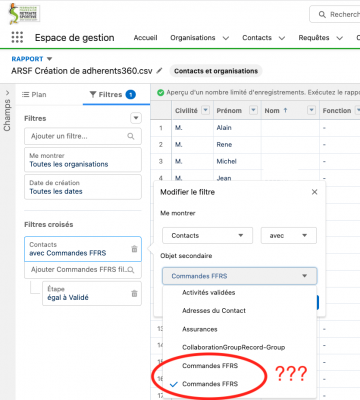This screenshot has height=400, width=360.
Task: Click the Jean cell in row 4
Action: click(224, 178)
